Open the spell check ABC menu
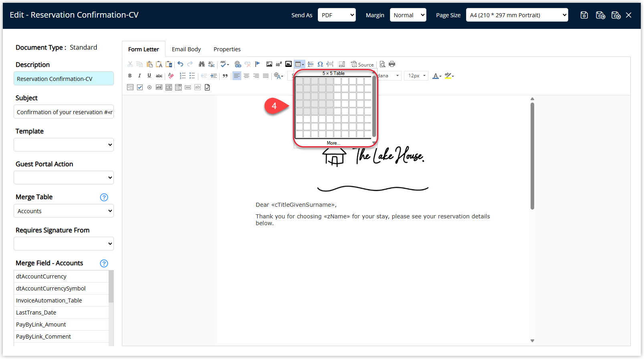Image resolution: width=644 pixels, height=359 pixels. (x=225, y=64)
